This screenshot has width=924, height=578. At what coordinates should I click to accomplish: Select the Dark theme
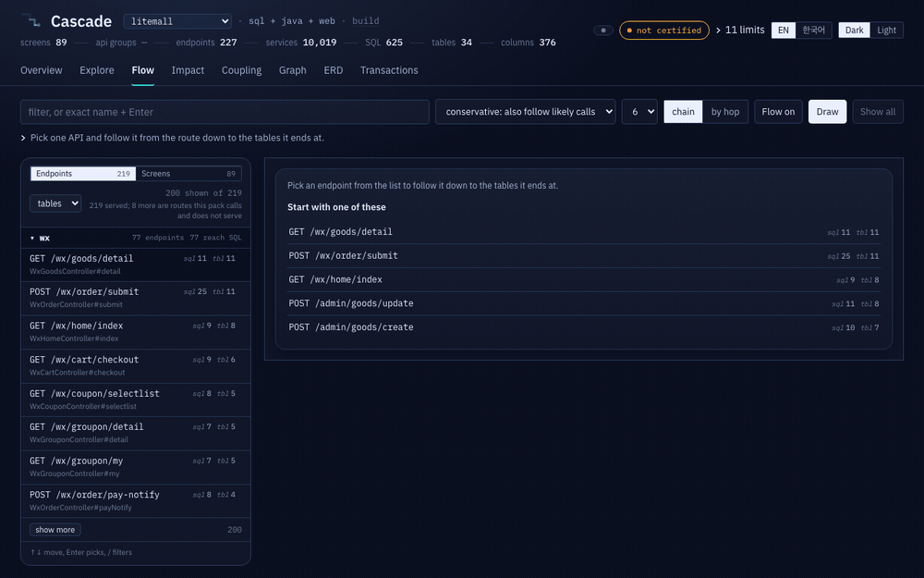(x=854, y=31)
